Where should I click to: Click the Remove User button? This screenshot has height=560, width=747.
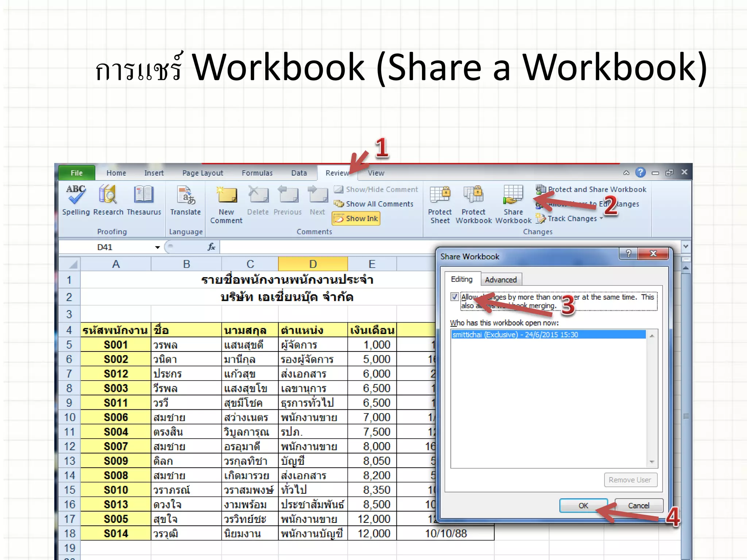(630, 480)
